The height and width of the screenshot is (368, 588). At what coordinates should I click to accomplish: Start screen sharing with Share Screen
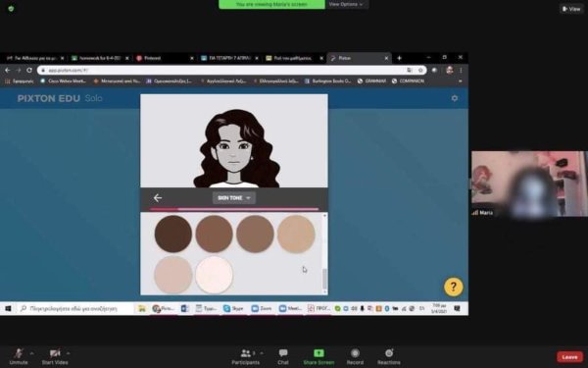point(318,357)
